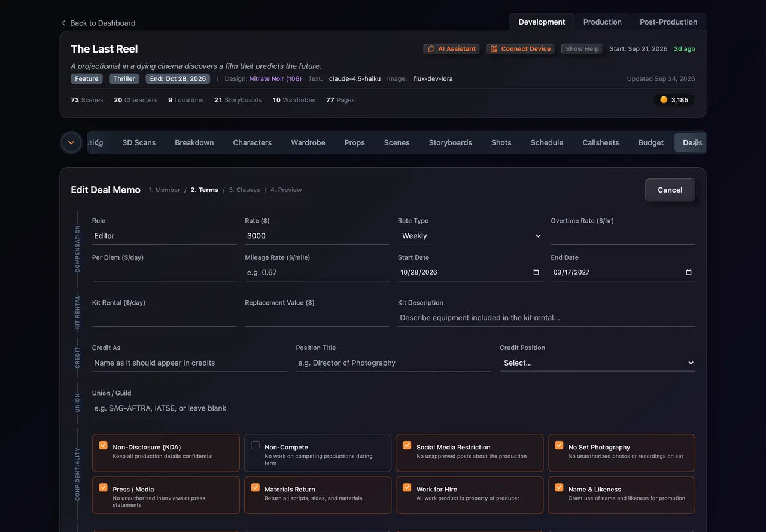Viewport: 766px width, 532px height.
Task: Uncheck the Press / Media checkbox
Action: point(103,487)
